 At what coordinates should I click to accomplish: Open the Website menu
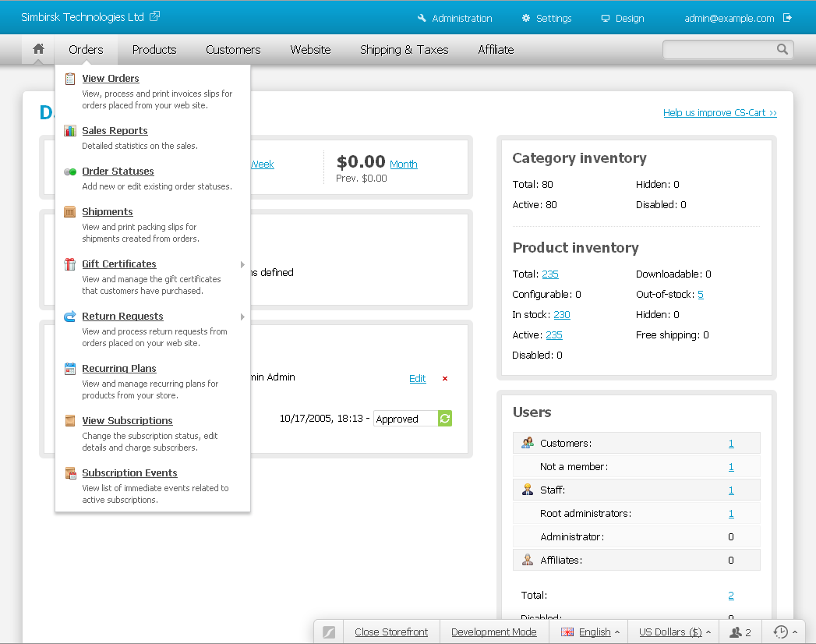(310, 49)
